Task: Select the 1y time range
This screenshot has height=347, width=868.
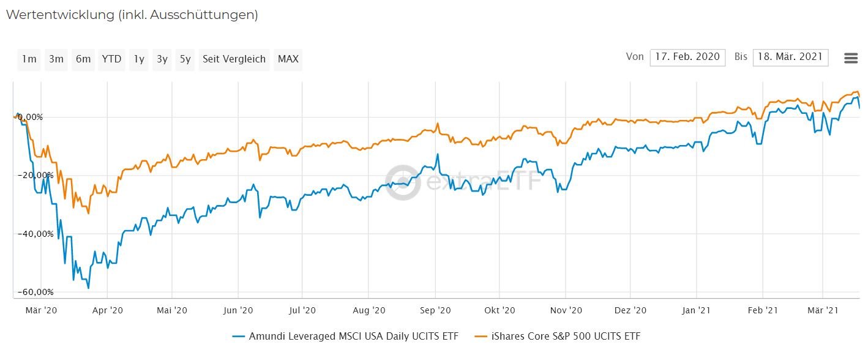Action: point(139,59)
